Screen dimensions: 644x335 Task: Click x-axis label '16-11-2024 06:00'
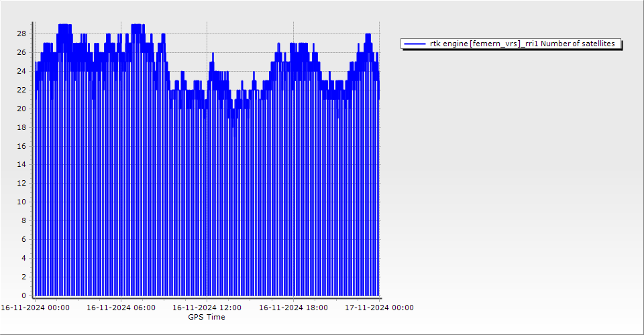coord(121,308)
